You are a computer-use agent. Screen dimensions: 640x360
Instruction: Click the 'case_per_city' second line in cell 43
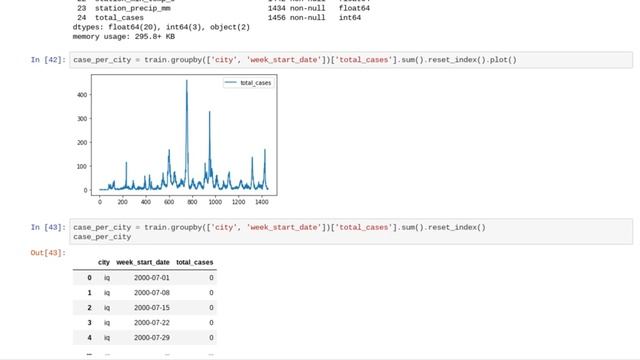102,237
